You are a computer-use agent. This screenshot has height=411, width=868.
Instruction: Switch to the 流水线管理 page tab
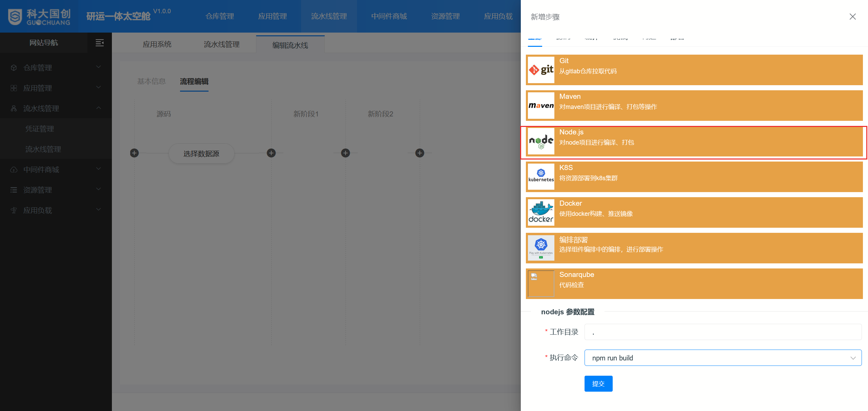pyautogui.click(x=221, y=44)
